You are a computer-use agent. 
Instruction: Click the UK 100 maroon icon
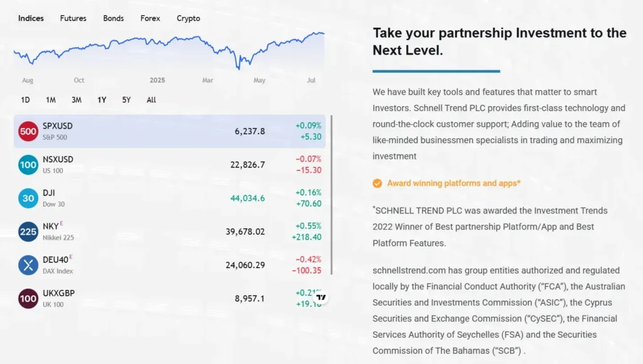(x=28, y=298)
